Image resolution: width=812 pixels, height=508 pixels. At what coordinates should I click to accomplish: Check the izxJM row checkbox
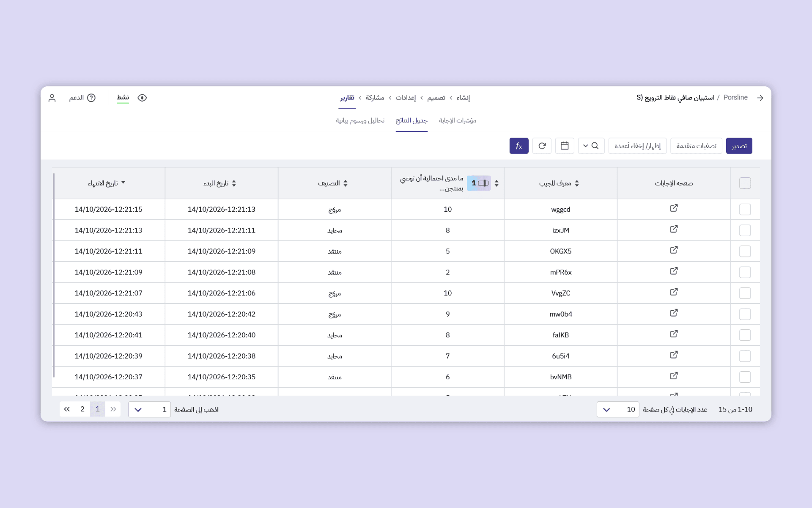(745, 230)
